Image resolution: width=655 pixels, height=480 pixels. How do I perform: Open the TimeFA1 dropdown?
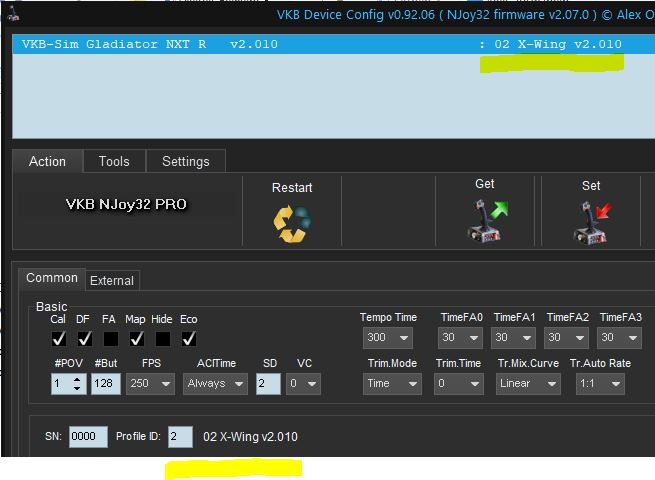[513, 338]
